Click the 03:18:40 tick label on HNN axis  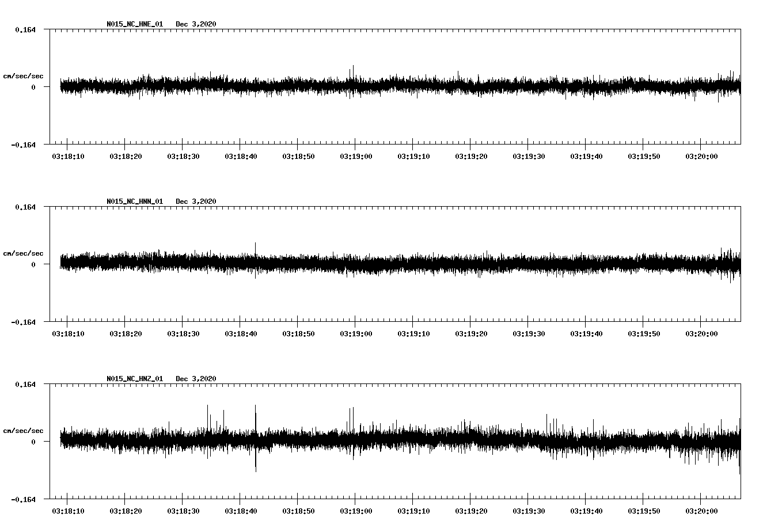click(242, 333)
